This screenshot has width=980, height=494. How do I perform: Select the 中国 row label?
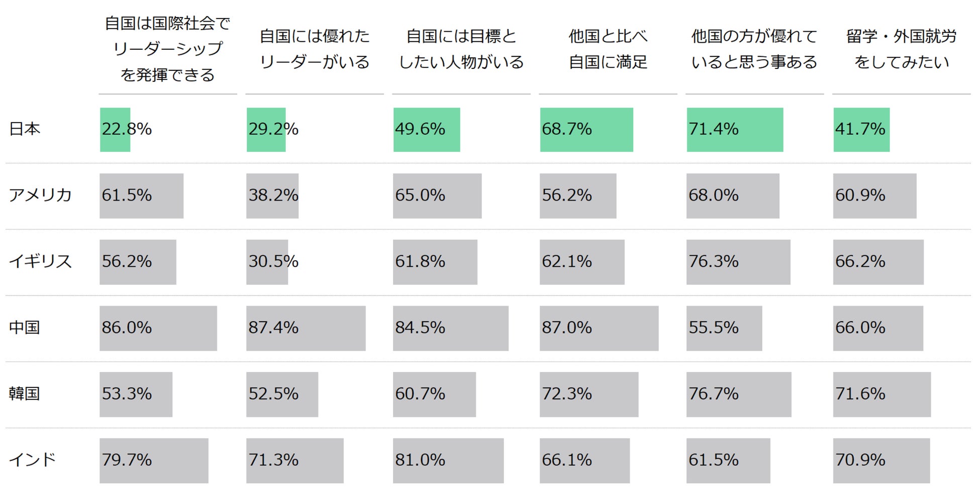[x=25, y=328]
